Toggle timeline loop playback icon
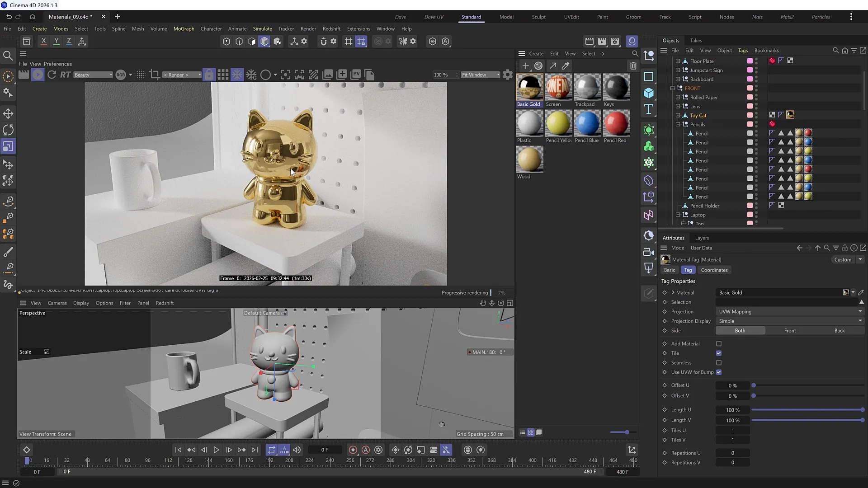 pos(271,450)
